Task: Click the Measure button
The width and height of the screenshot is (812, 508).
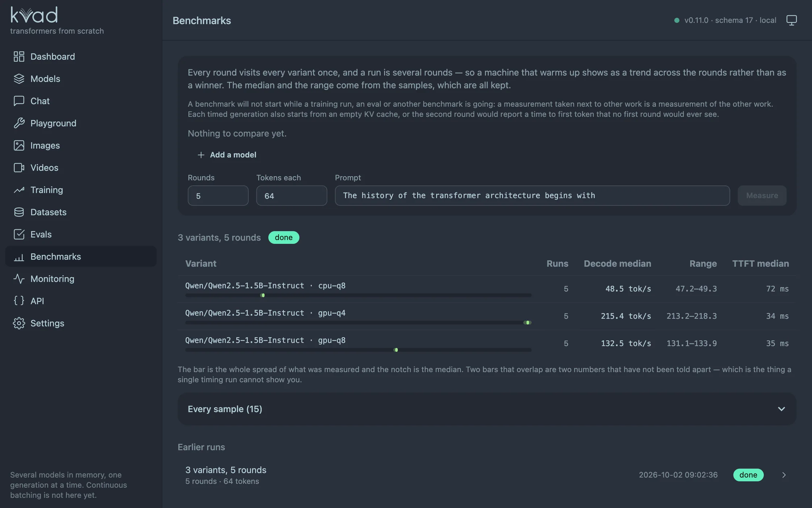Action: tap(762, 196)
